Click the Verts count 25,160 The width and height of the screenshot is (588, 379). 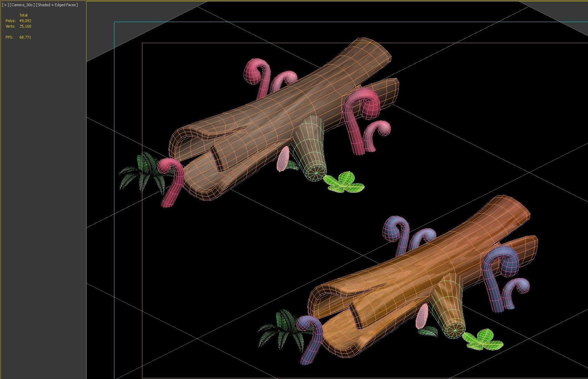25,26
